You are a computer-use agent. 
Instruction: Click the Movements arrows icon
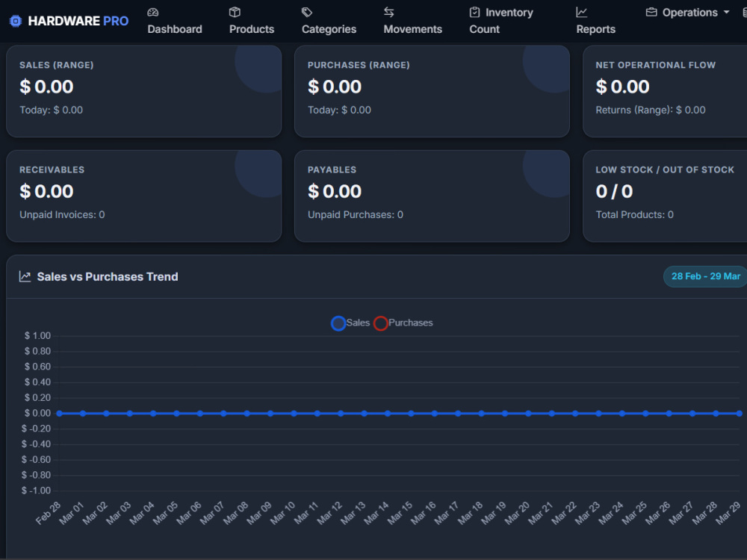point(389,13)
